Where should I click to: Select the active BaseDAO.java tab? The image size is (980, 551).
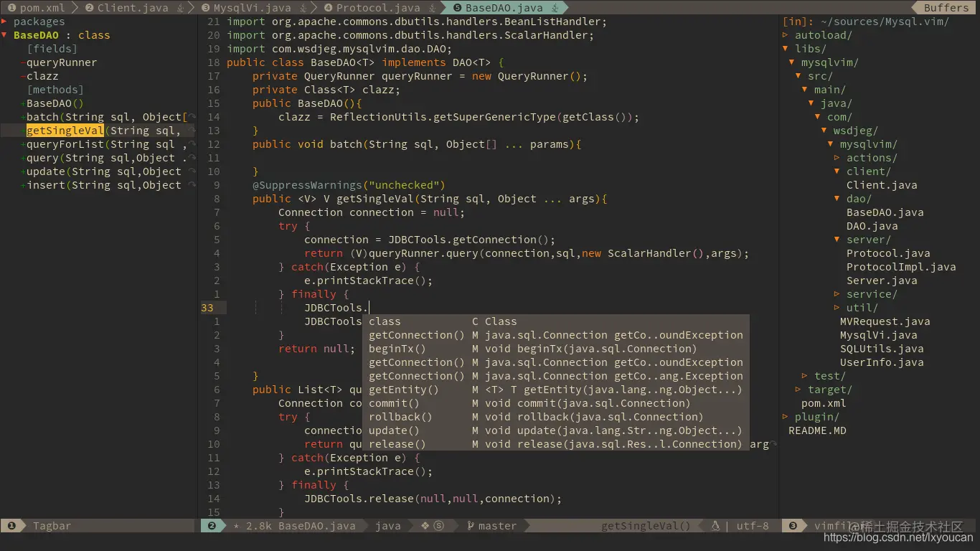tap(504, 8)
